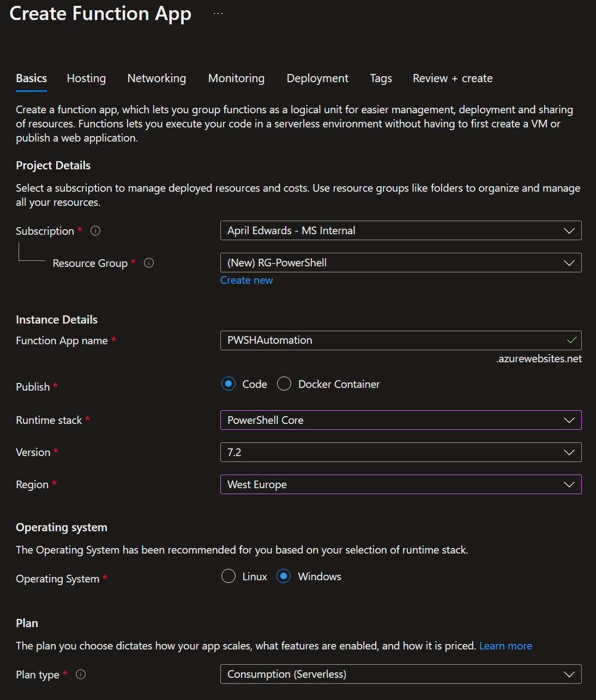Open the Region dropdown showing West Europe
The image size is (596, 700).
(401, 484)
